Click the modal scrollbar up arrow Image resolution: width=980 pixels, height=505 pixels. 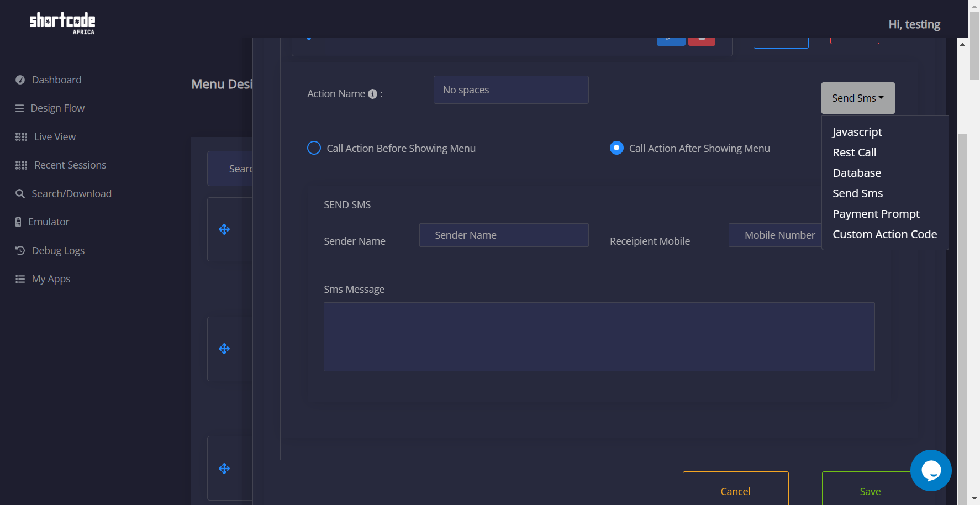pos(962,44)
